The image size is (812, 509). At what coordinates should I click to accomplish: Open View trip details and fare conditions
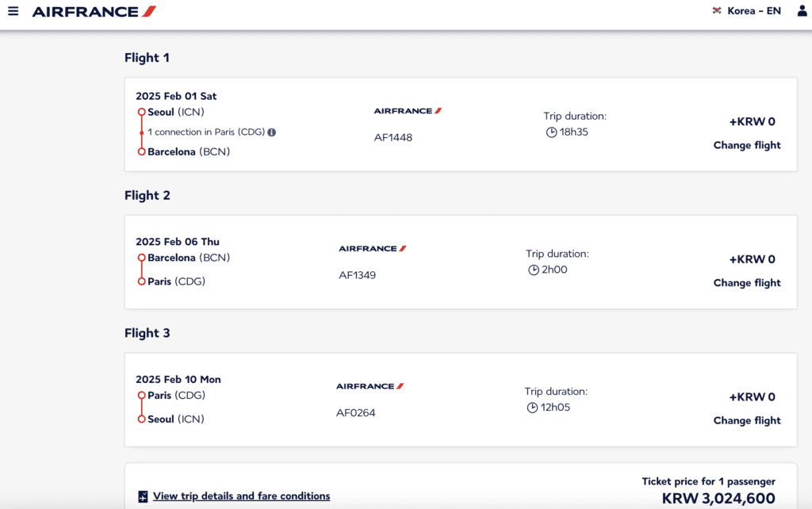pyautogui.click(x=241, y=496)
